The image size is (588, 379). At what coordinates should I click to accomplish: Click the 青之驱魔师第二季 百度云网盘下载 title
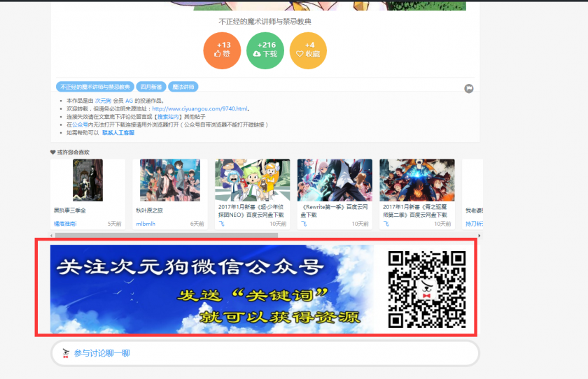click(415, 211)
